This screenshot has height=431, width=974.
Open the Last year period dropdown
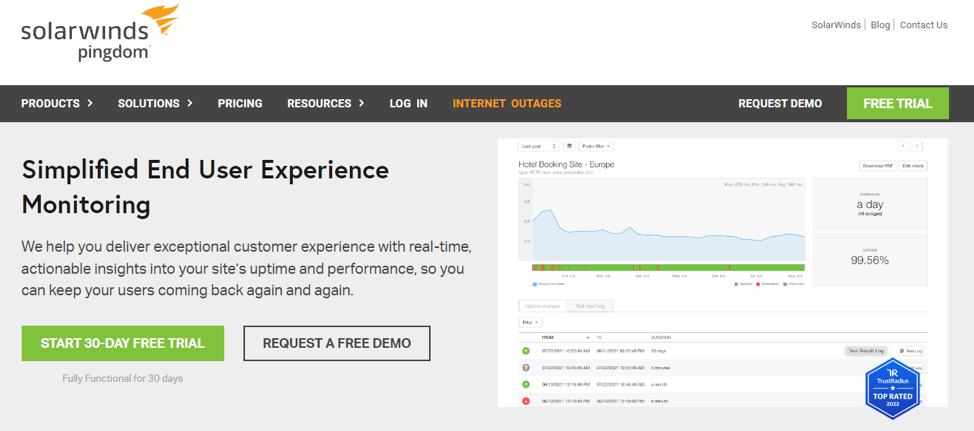click(x=539, y=146)
